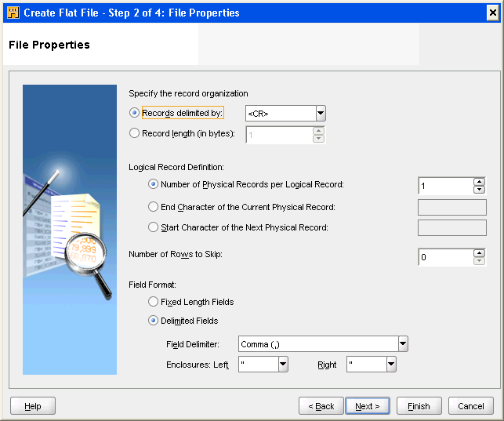The image size is (504, 421).
Task: Select Start Character of Next Physical Record
Action: click(153, 227)
